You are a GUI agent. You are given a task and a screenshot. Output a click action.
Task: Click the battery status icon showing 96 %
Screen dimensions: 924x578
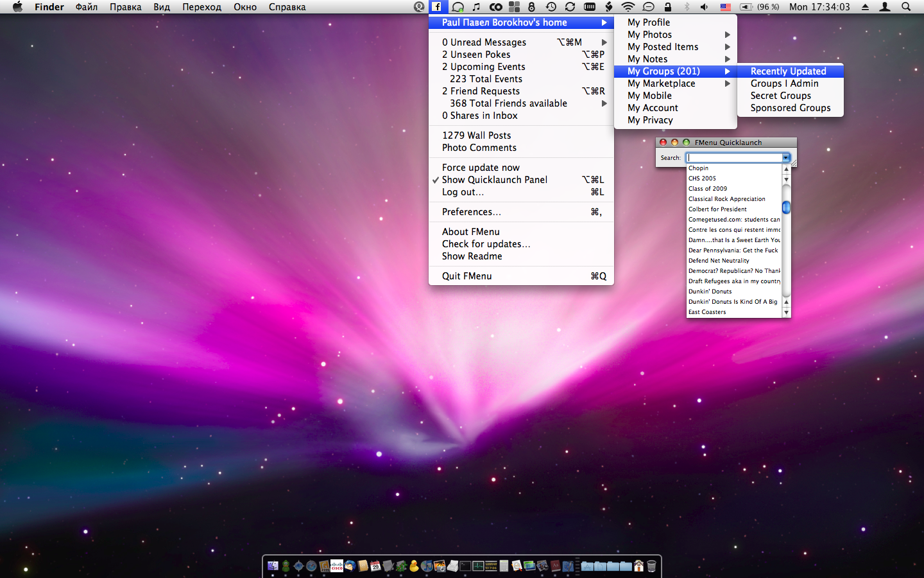click(x=760, y=7)
